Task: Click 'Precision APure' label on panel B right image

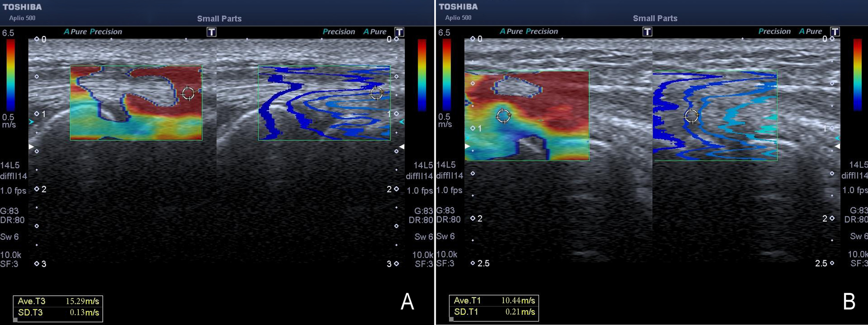Action: pos(790,31)
